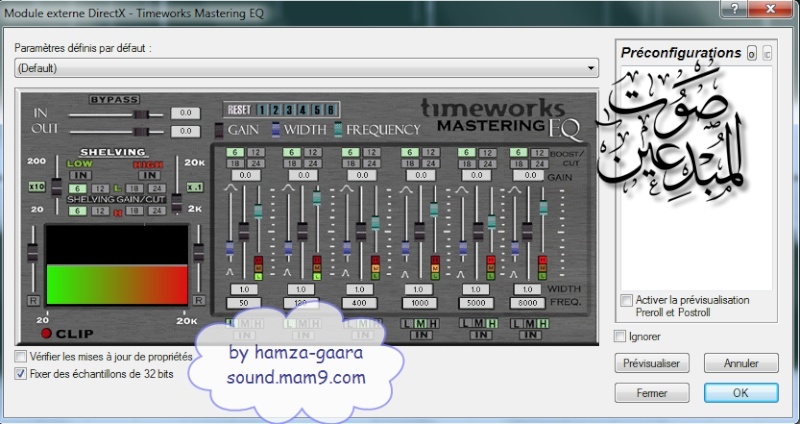Viewport: 800px width, 424px height.
Task: Click the IN level value field showing 0.0
Action: (186, 113)
